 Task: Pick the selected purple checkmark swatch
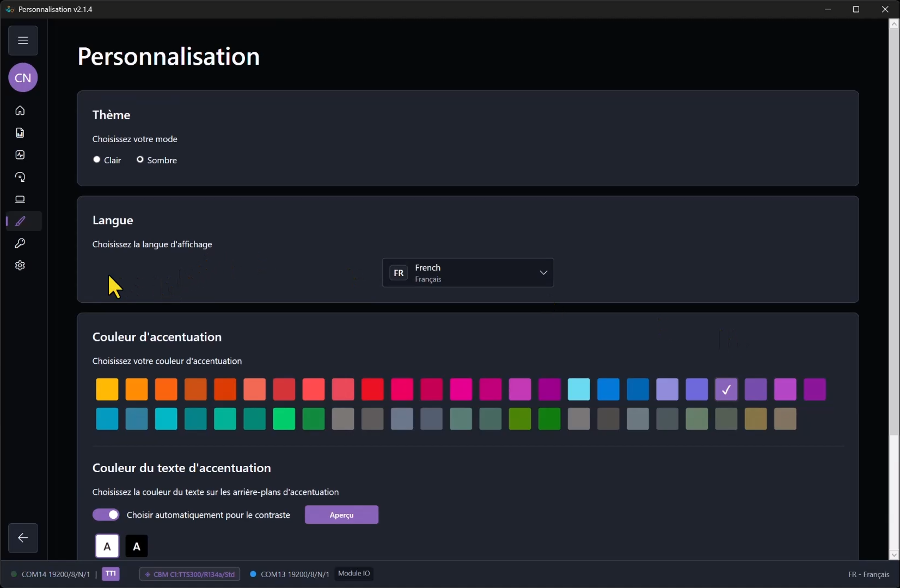pyautogui.click(x=726, y=389)
